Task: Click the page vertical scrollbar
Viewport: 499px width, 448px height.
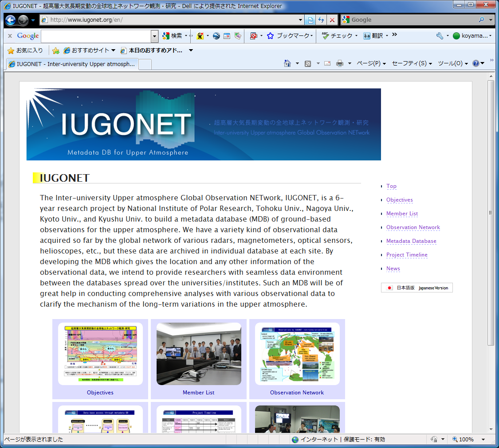Action: pos(491,213)
